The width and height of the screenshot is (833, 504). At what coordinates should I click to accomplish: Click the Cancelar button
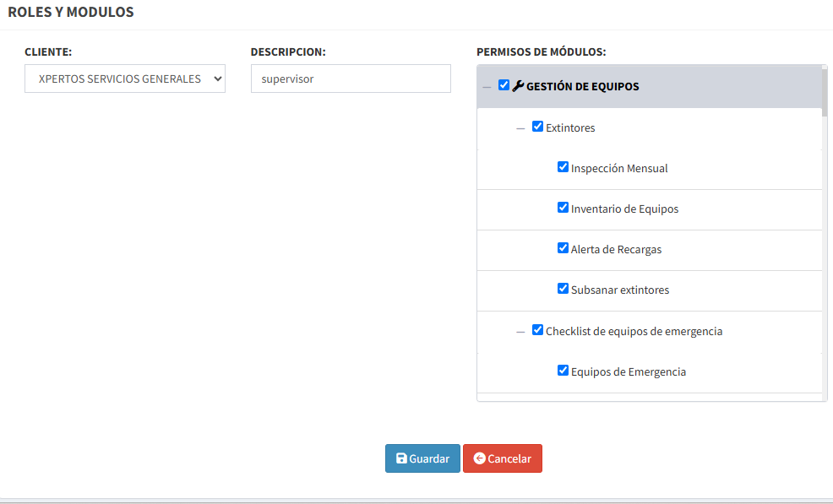pos(503,458)
